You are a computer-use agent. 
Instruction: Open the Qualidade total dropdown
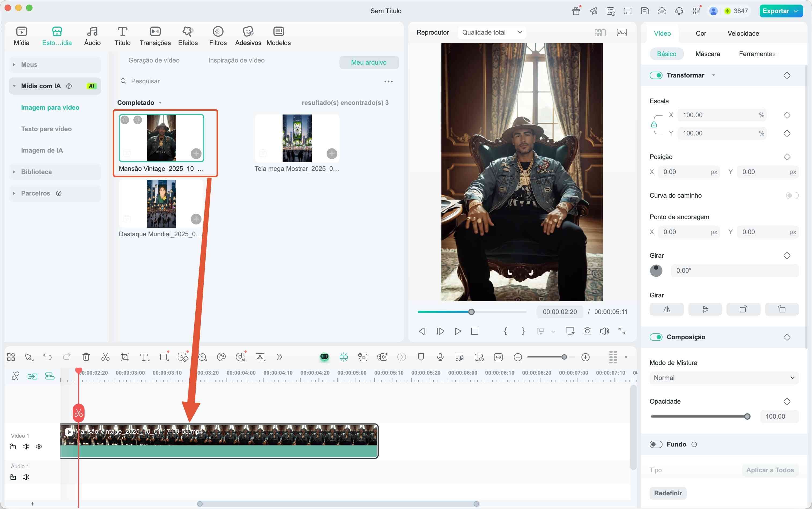tap(491, 32)
